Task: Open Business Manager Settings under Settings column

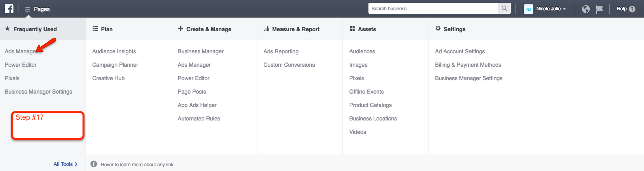Action: [469, 78]
